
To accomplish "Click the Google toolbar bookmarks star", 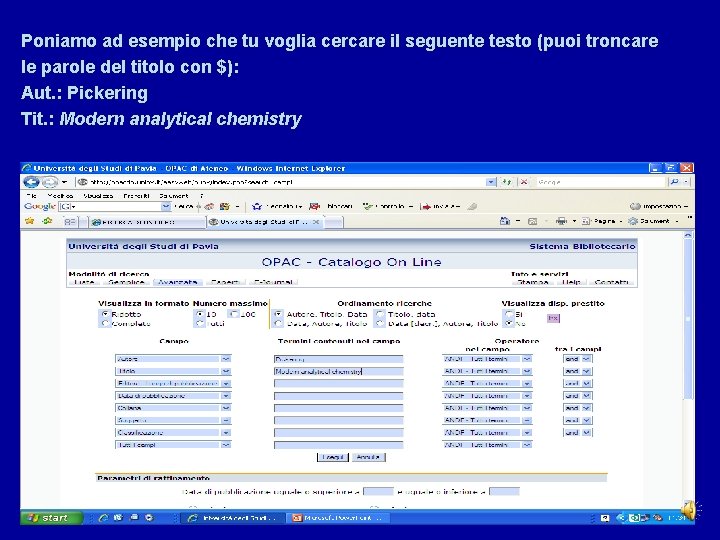I will pos(257,207).
